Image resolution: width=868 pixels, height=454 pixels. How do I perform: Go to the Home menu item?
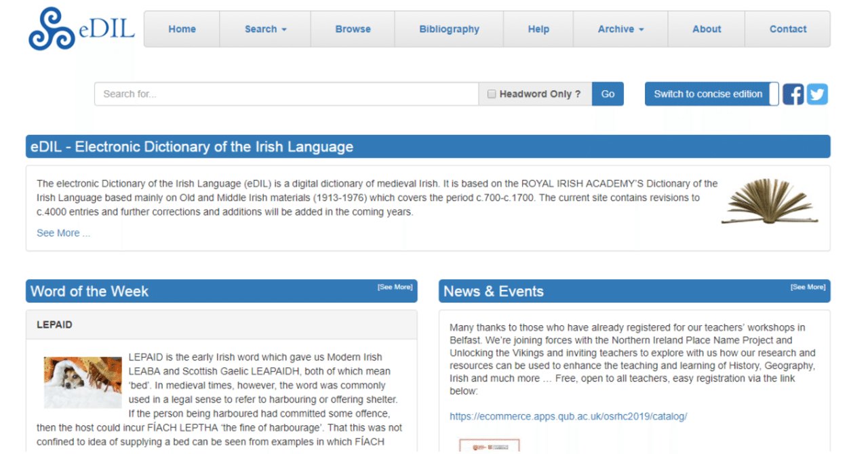182,29
